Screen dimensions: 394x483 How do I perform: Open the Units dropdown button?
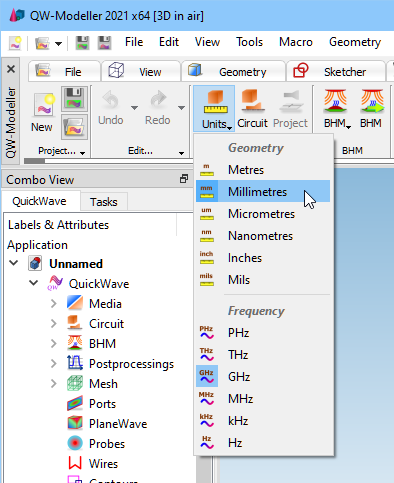pyautogui.click(x=214, y=109)
